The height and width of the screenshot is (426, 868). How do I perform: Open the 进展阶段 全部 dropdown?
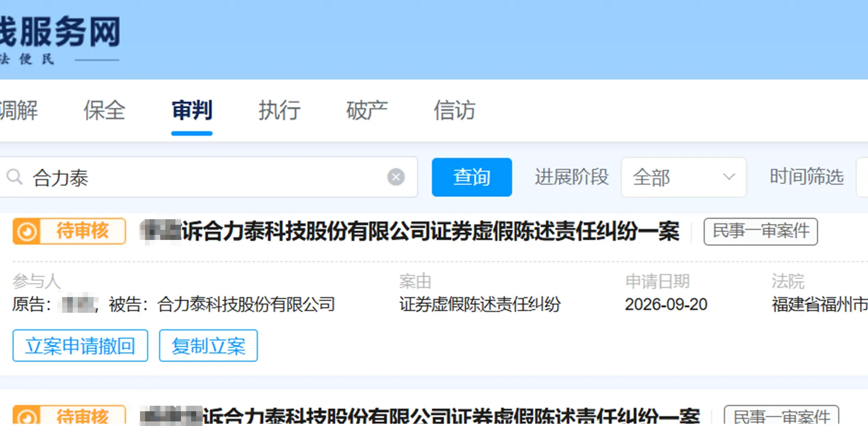683,177
